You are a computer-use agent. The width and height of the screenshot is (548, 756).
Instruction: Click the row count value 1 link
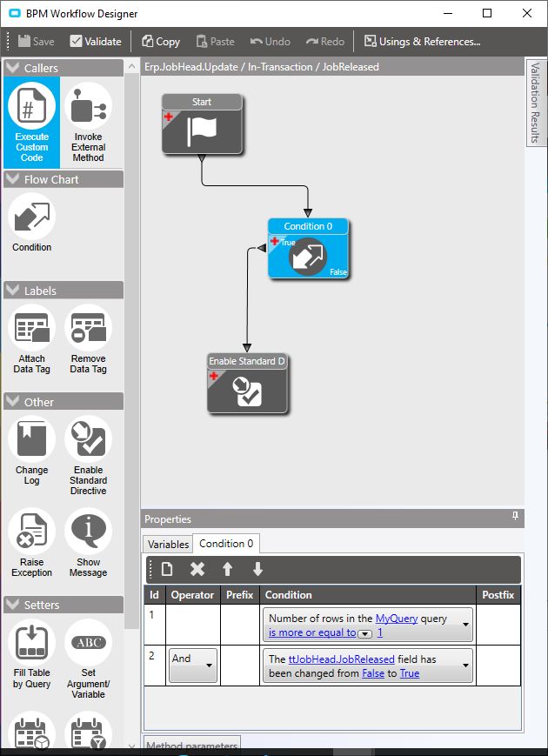380,632
